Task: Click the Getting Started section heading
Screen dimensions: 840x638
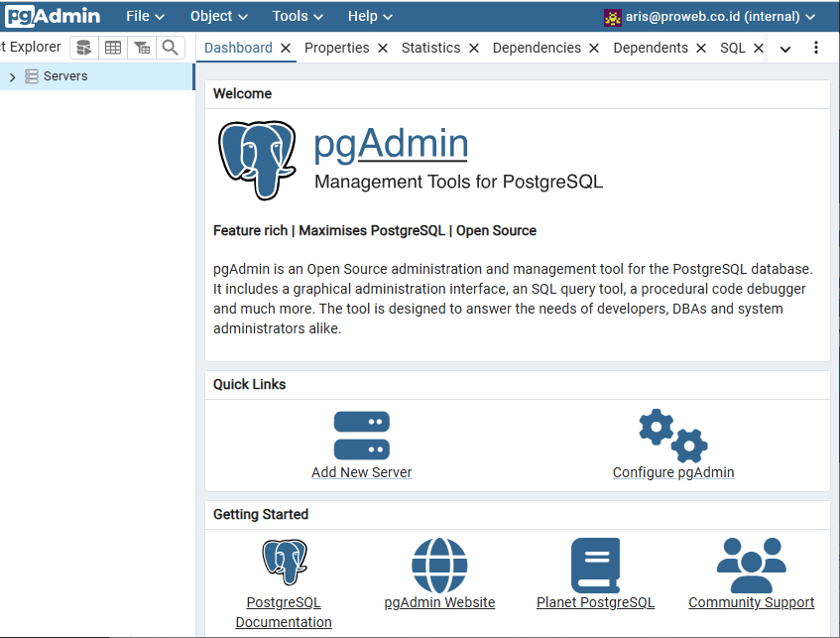Action: coord(261,515)
